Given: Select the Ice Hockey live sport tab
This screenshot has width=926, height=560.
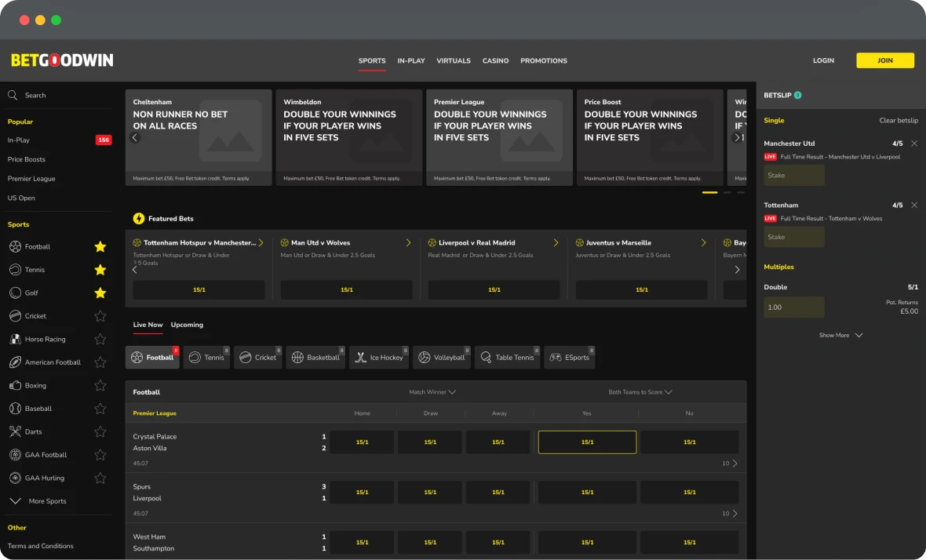Looking at the screenshot, I should (379, 357).
